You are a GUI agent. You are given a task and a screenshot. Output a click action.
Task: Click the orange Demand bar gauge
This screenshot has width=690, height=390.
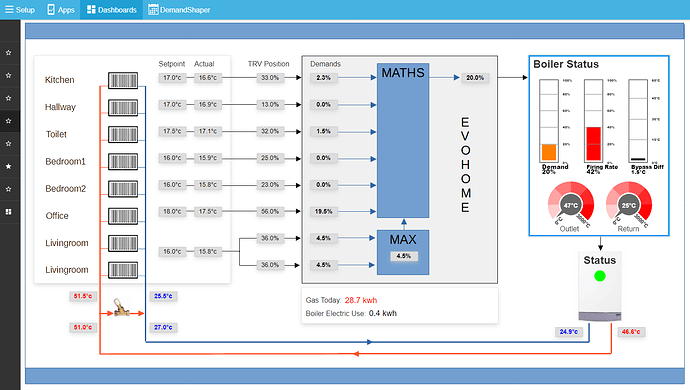(x=549, y=152)
